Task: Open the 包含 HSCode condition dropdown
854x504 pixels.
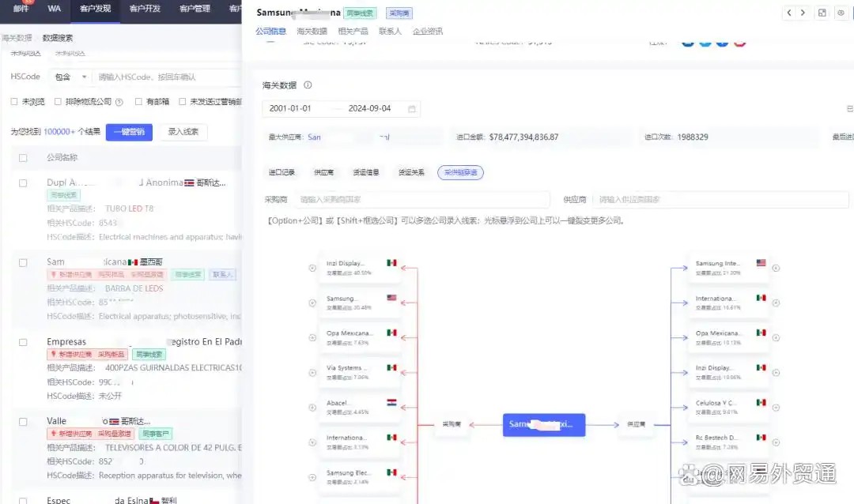Action: pyautogui.click(x=70, y=77)
